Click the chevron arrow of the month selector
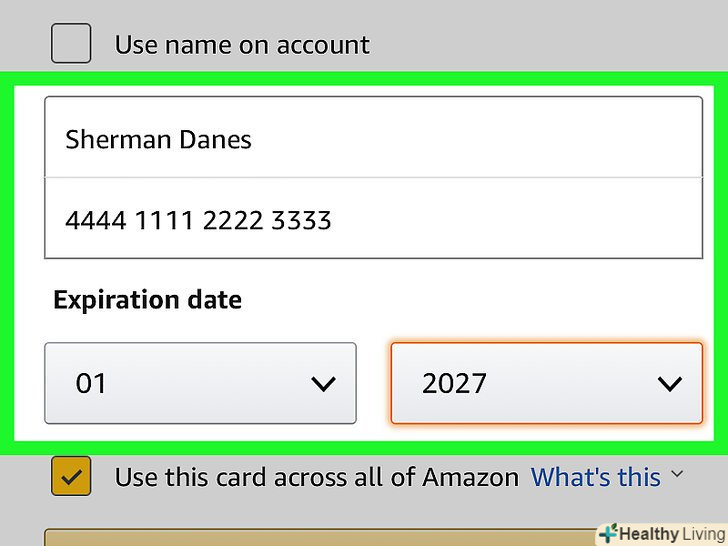Image resolution: width=728 pixels, height=546 pixels. click(323, 384)
